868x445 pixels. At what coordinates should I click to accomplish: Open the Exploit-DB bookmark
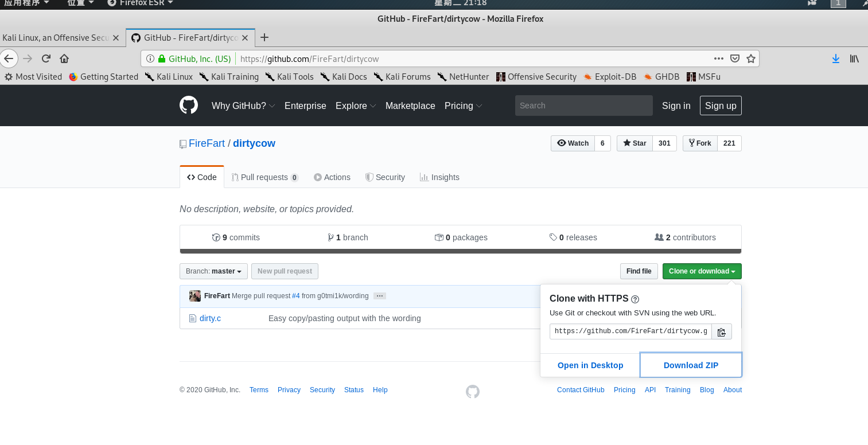(610, 76)
